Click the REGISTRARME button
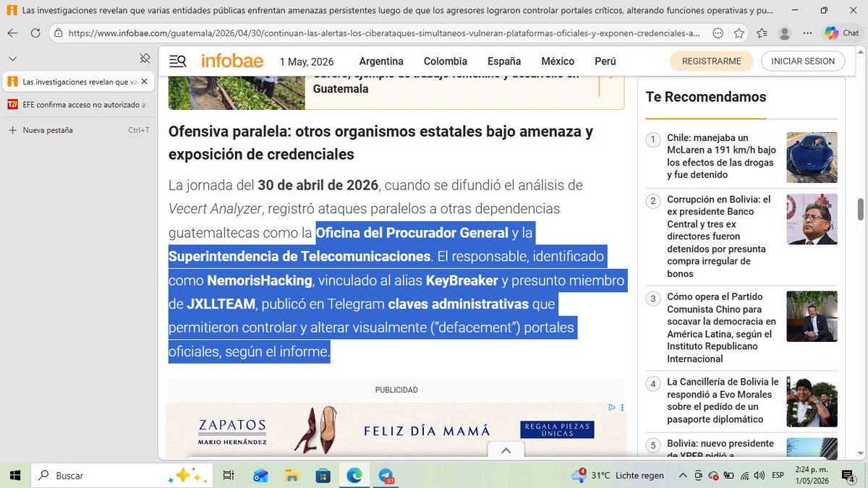This screenshot has width=868, height=488. pos(712,61)
